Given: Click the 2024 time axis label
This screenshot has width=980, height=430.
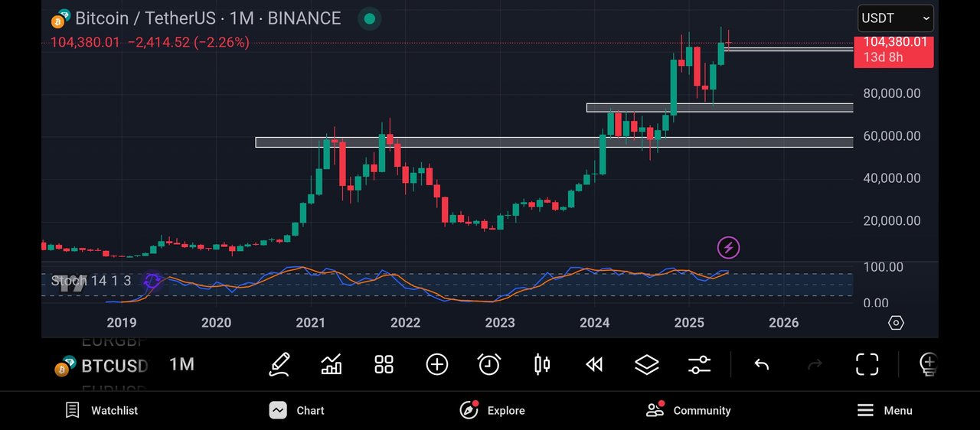Looking at the screenshot, I should [x=595, y=323].
